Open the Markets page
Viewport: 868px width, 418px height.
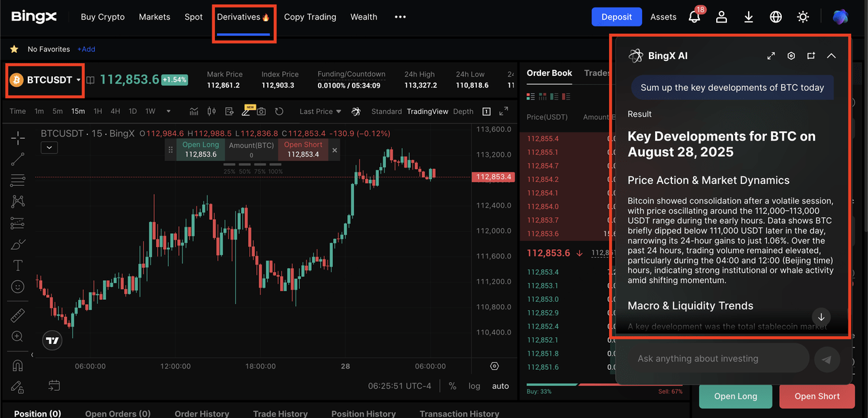155,17
